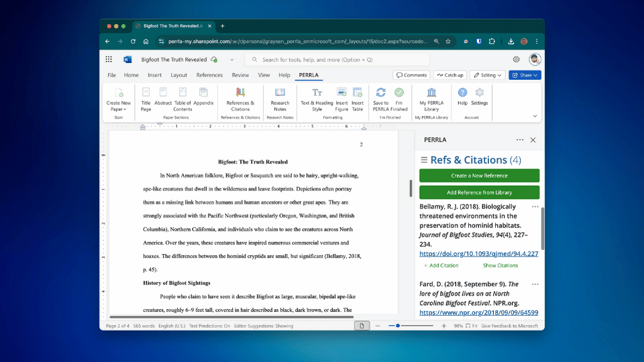Open Research Notes tool
Viewport: 644px width, 362px height.
point(280,99)
